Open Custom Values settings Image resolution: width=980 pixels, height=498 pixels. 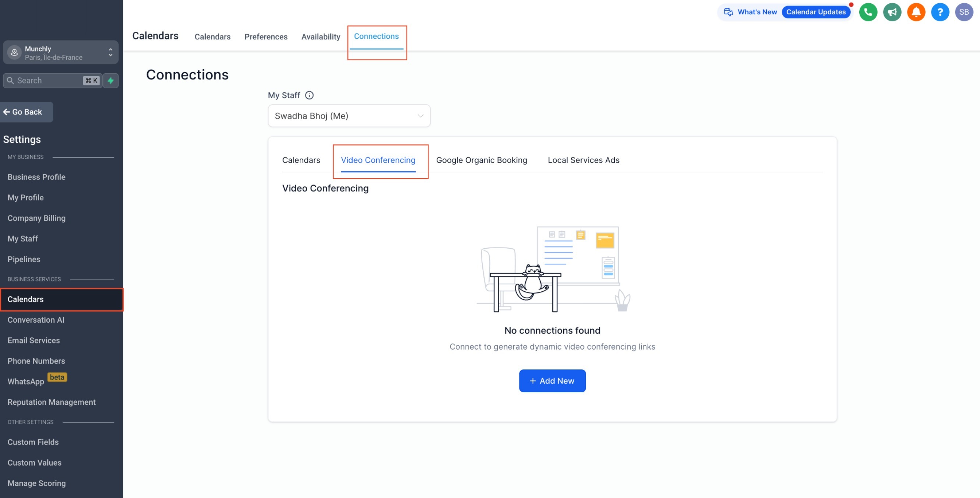pyautogui.click(x=34, y=463)
